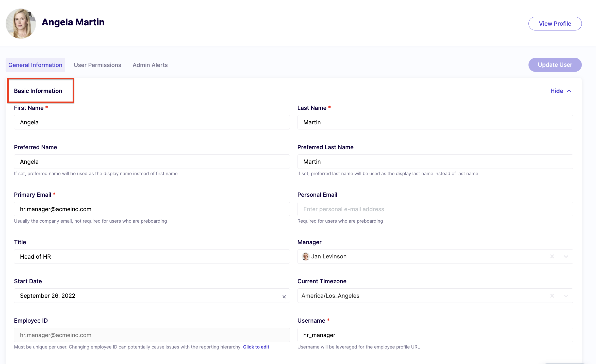Click the Angela Martin name heading
The width and height of the screenshot is (596, 364).
73,22
